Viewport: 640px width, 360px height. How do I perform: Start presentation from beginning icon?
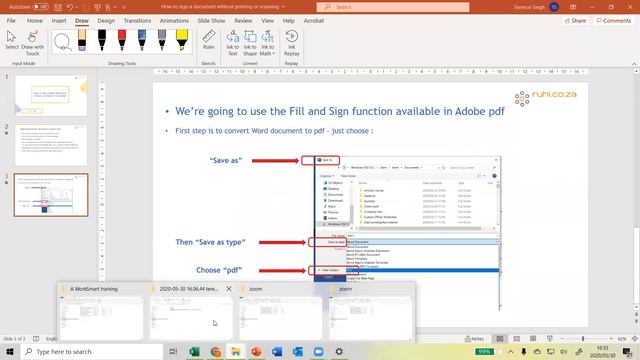(97, 7)
